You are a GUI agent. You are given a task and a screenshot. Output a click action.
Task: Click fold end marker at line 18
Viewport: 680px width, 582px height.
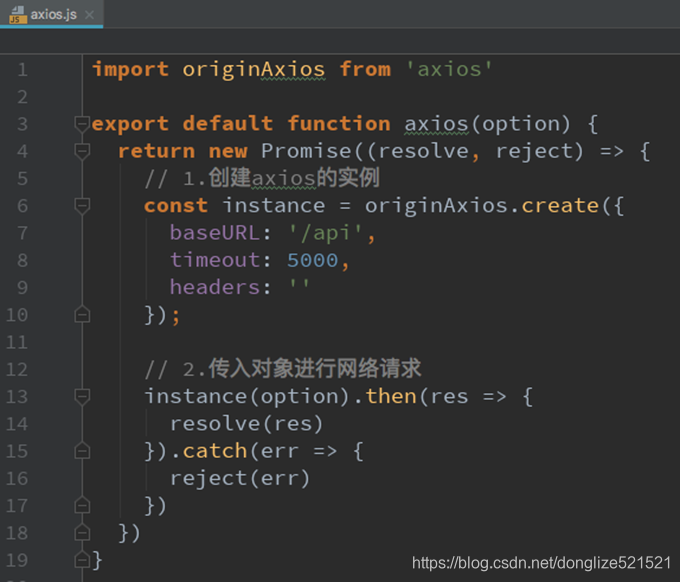(82, 533)
